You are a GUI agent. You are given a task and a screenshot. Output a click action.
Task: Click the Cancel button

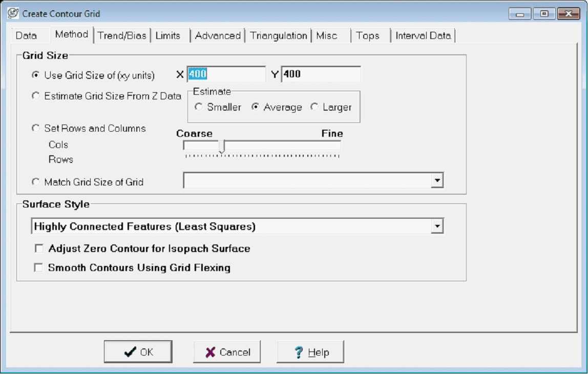pyautogui.click(x=227, y=352)
